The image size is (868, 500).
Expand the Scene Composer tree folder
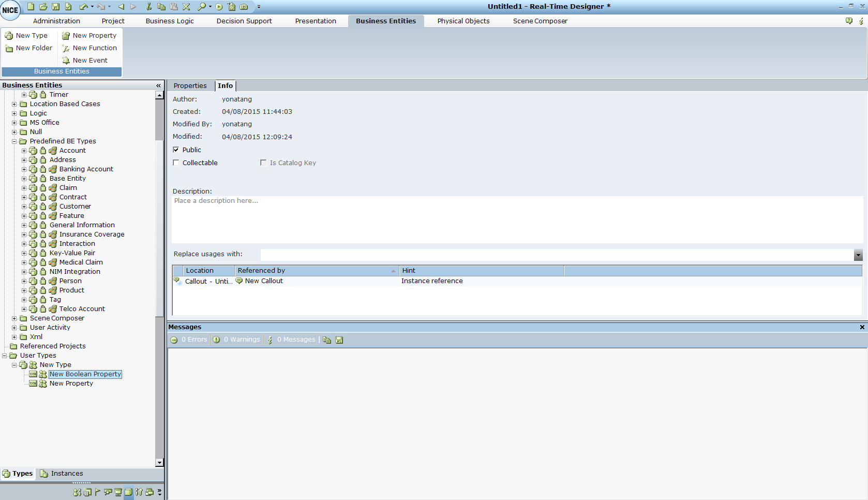pos(14,318)
